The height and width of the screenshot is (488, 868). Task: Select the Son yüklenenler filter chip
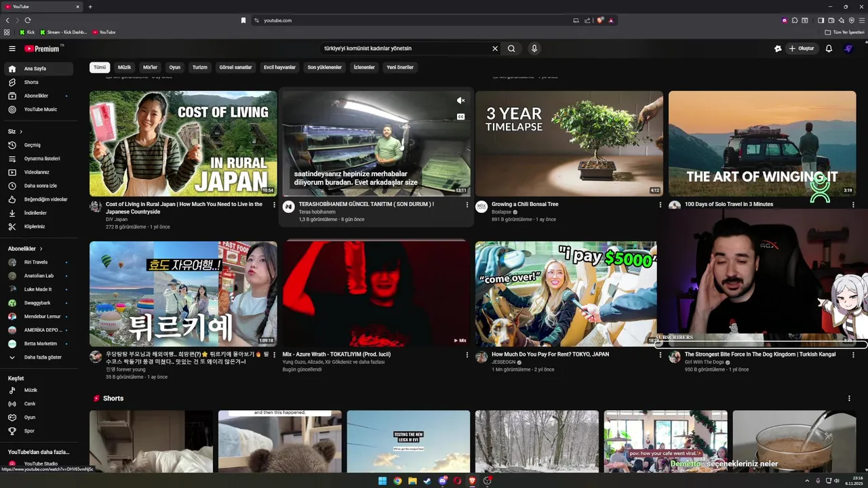point(325,67)
